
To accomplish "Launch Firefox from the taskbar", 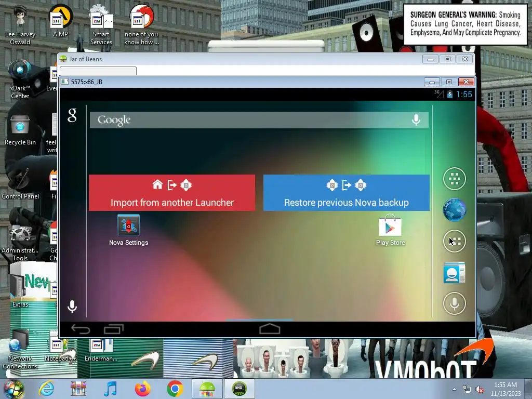I will [142, 389].
